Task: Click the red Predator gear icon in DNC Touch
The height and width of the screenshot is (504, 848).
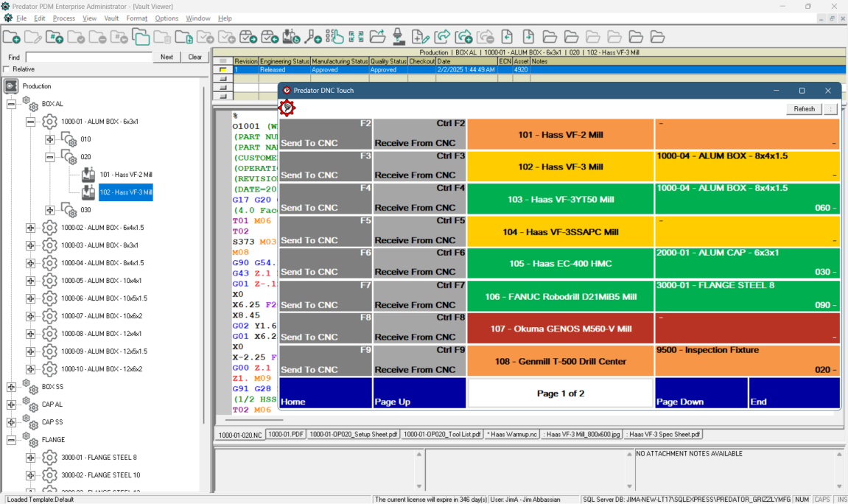Action: click(287, 107)
